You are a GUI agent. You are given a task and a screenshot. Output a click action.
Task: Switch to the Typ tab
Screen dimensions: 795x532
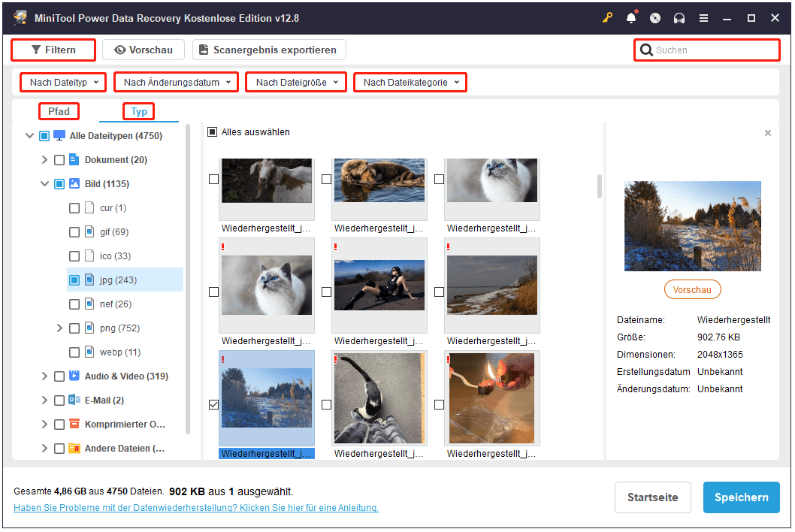138,110
